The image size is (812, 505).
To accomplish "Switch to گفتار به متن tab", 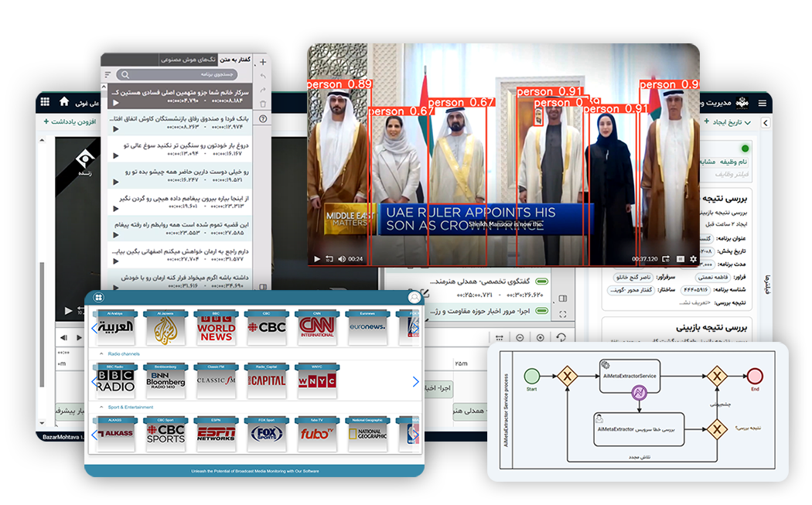I will (235, 60).
